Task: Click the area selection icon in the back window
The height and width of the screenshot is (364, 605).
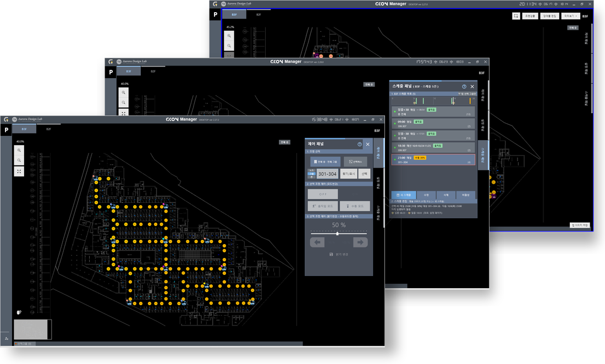Action: click(516, 16)
